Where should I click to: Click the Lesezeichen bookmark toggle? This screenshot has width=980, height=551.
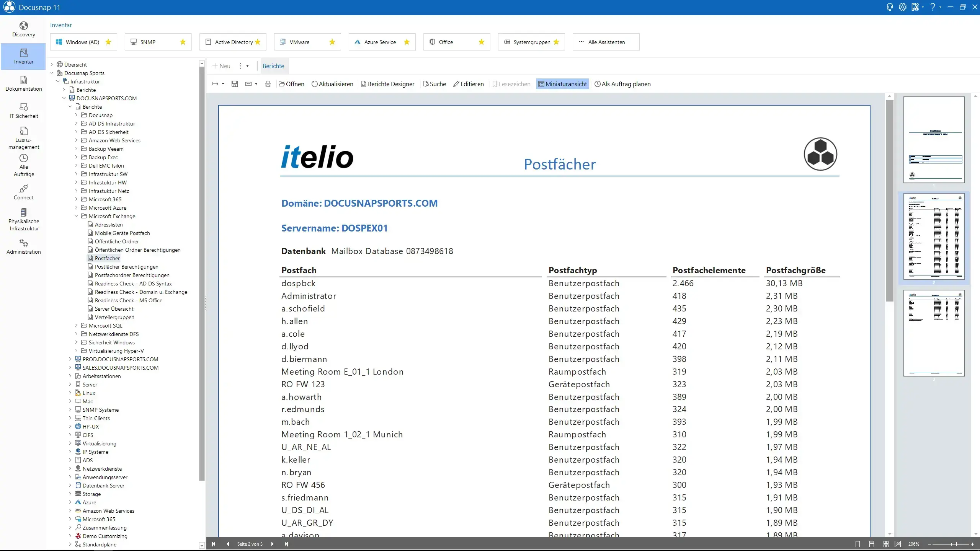(511, 84)
